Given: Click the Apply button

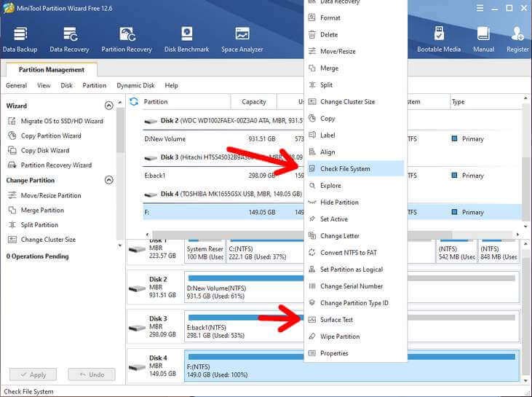Looking at the screenshot, I should [33, 374].
